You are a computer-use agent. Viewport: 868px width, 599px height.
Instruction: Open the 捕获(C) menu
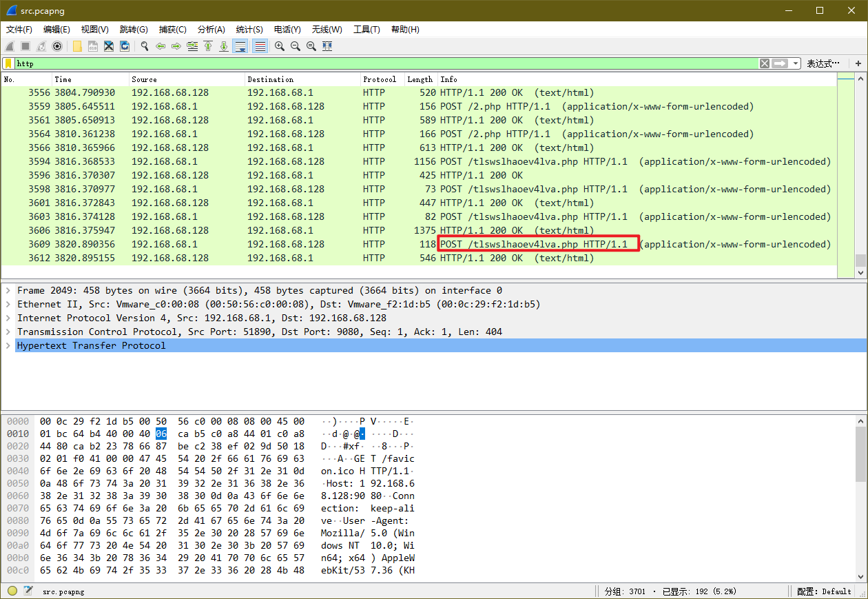pos(172,30)
